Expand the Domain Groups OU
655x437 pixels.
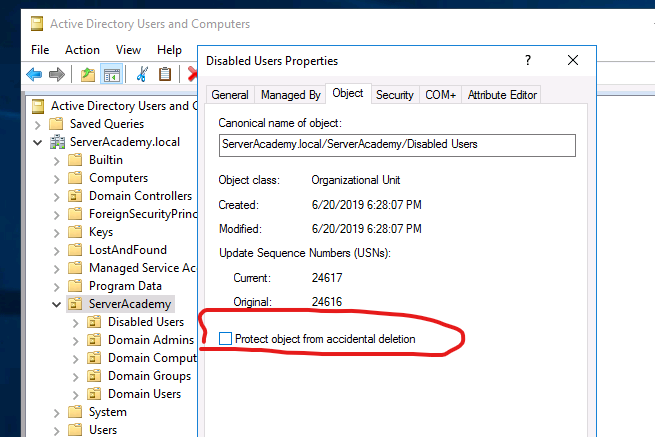point(75,377)
